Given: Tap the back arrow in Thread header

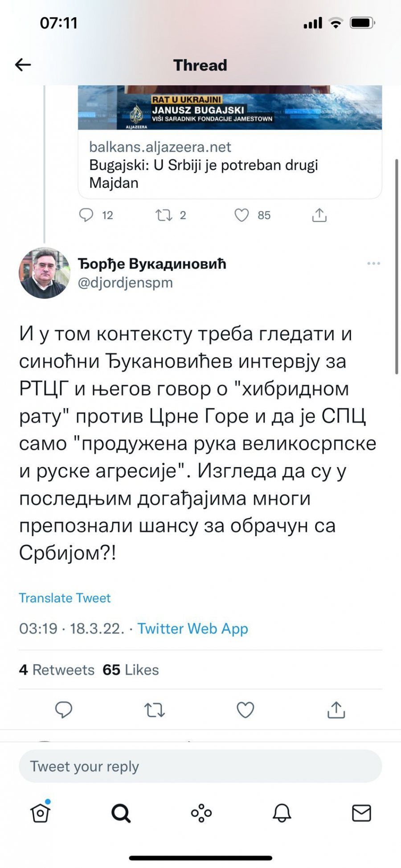Looking at the screenshot, I should (x=23, y=65).
